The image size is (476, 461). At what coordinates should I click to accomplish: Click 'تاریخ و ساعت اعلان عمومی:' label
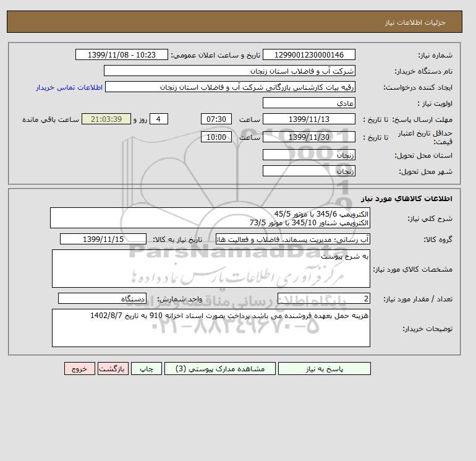[x=216, y=55]
